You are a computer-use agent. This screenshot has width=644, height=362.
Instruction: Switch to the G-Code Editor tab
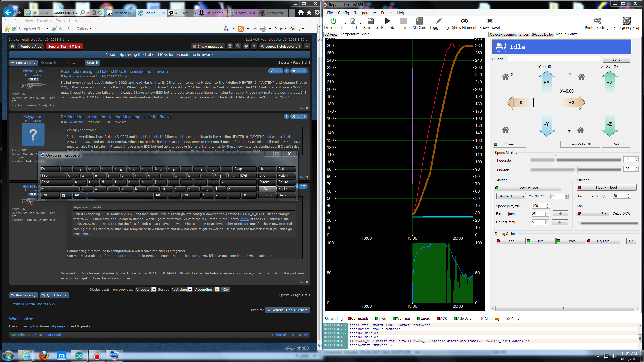coord(542,34)
